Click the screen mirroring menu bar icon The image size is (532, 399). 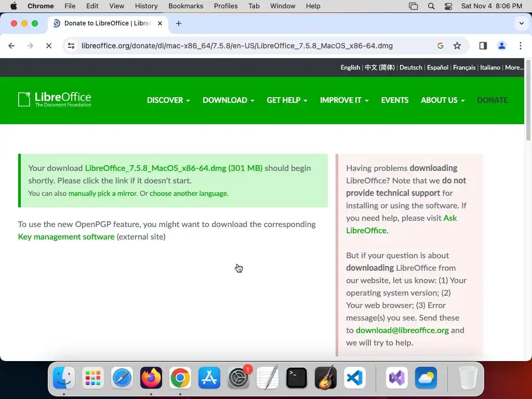pos(413,6)
